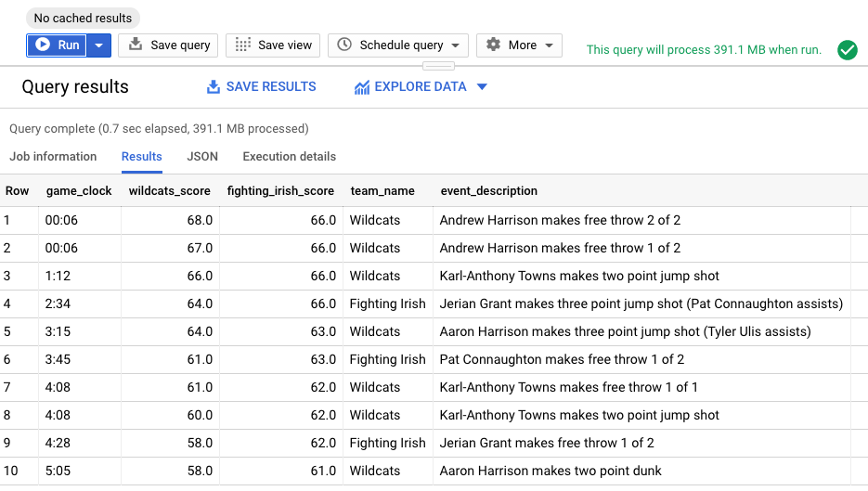Open the Run options dropdown arrow
The width and height of the screenshot is (868, 491).
click(99, 45)
